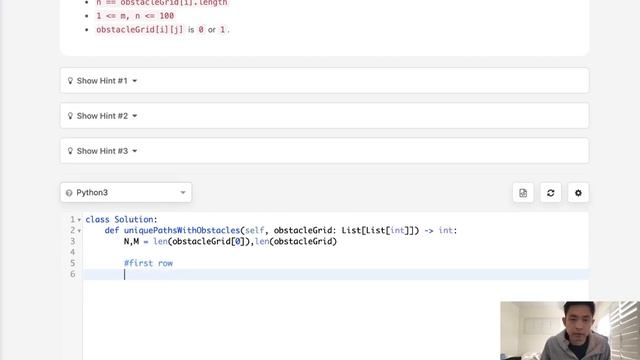Expand Show Hint #3
640x360 pixels.
point(324,151)
